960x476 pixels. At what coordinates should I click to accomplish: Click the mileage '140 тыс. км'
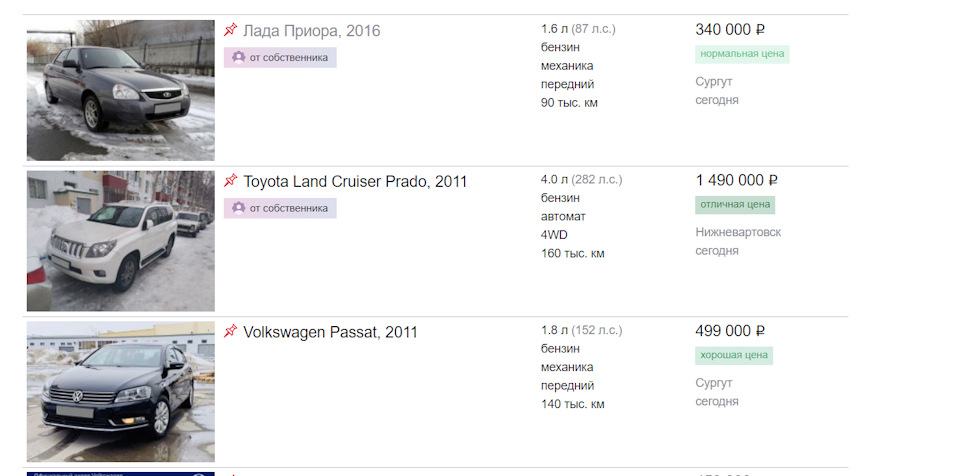point(572,404)
